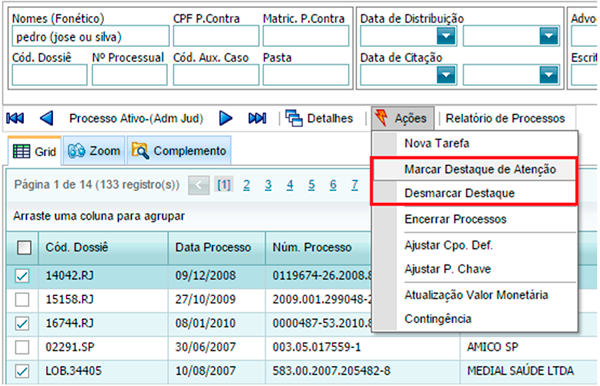Viewport: 600px width, 386px height.
Task: Go to first record navigation arrow
Action: [15, 118]
